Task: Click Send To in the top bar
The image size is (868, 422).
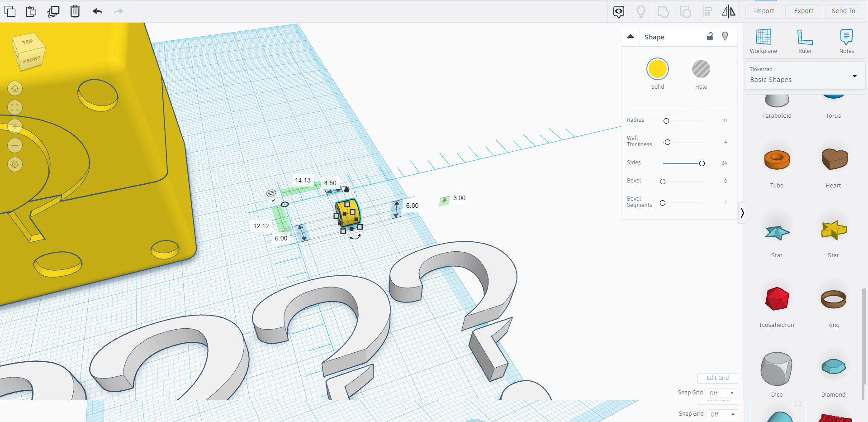Action: (x=843, y=10)
